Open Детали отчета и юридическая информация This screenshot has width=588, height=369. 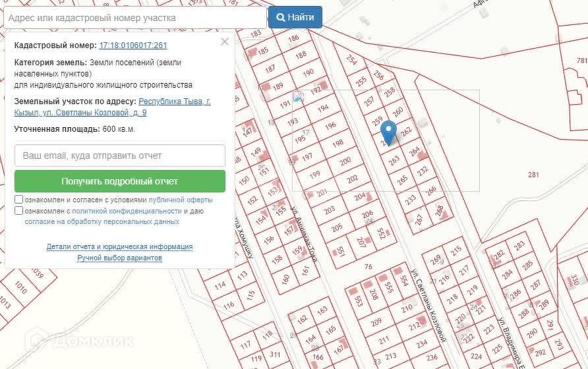point(119,246)
